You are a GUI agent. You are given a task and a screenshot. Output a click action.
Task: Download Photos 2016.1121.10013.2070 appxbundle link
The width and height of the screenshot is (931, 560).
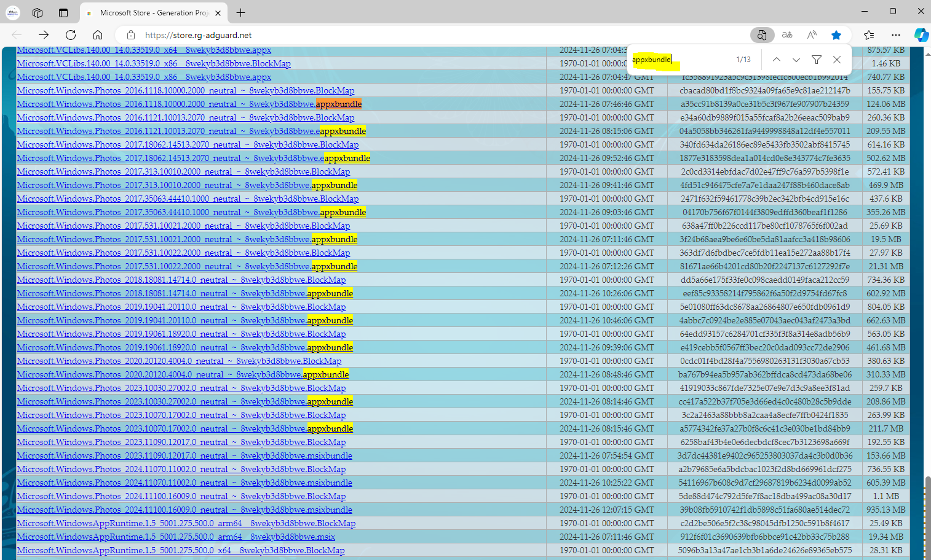tap(191, 131)
